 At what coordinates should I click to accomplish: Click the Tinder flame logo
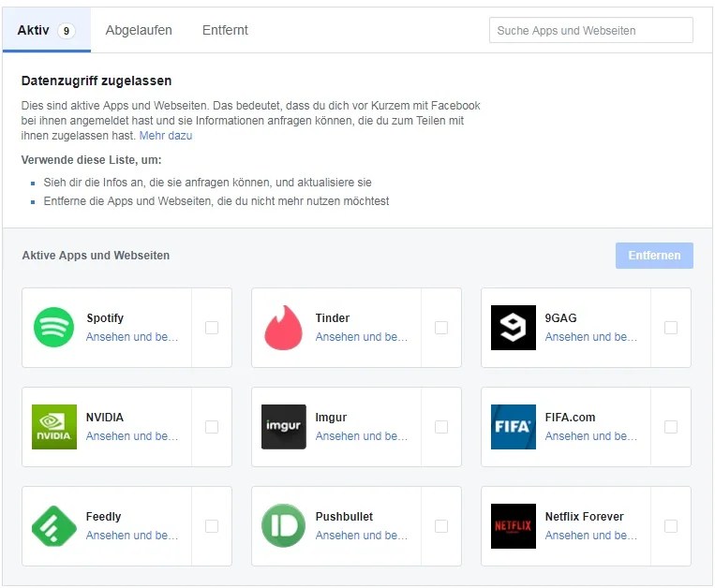coord(284,328)
